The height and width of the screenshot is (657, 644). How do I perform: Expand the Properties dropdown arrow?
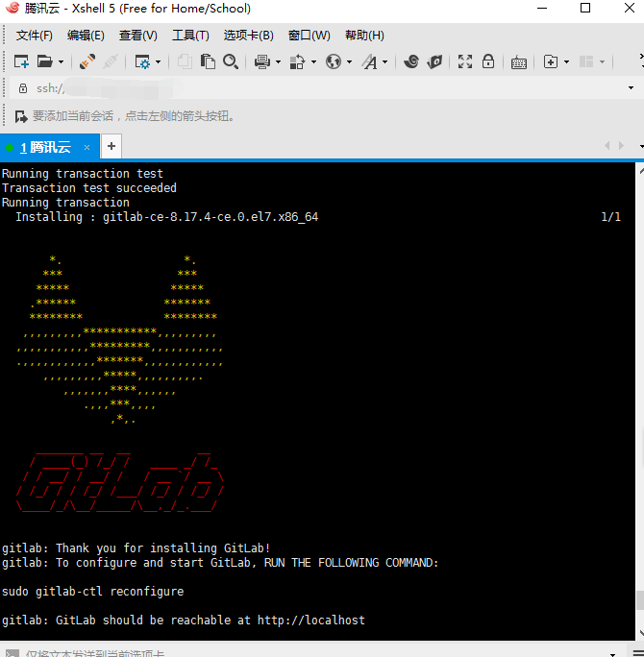pyautogui.click(x=158, y=62)
